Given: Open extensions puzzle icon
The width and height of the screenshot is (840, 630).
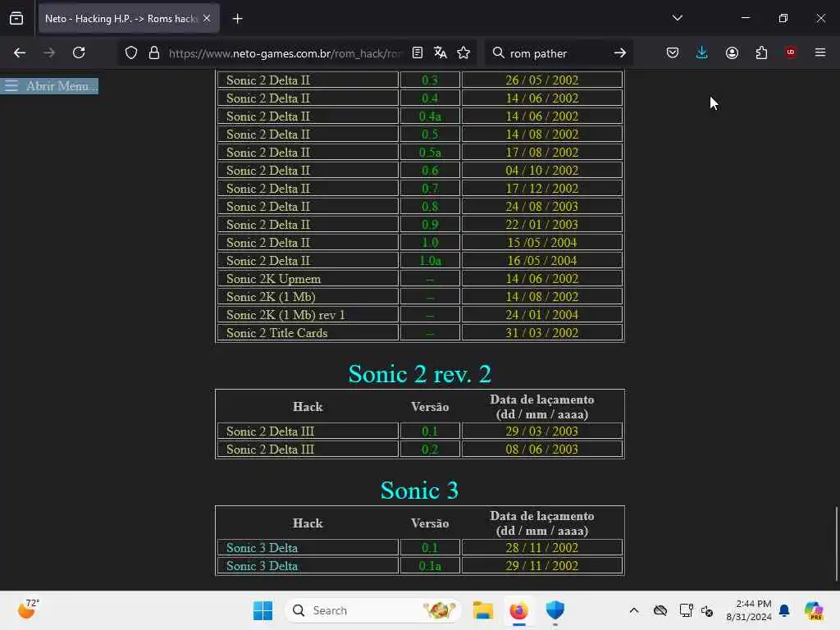Looking at the screenshot, I should click(x=761, y=52).
